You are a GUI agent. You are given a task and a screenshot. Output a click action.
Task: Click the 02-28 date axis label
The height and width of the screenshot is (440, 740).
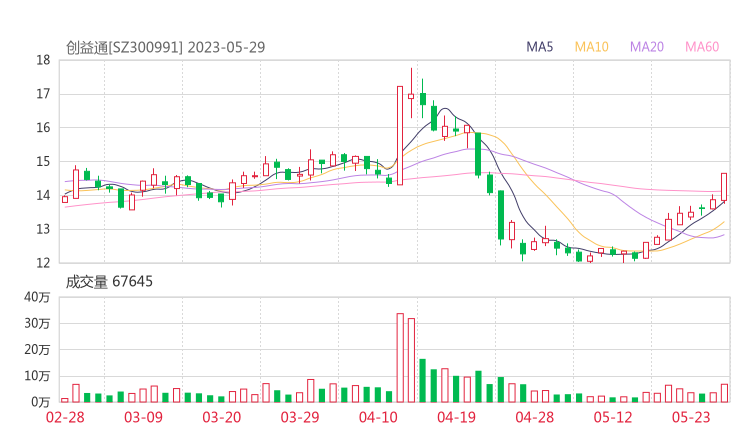point(65,417)
